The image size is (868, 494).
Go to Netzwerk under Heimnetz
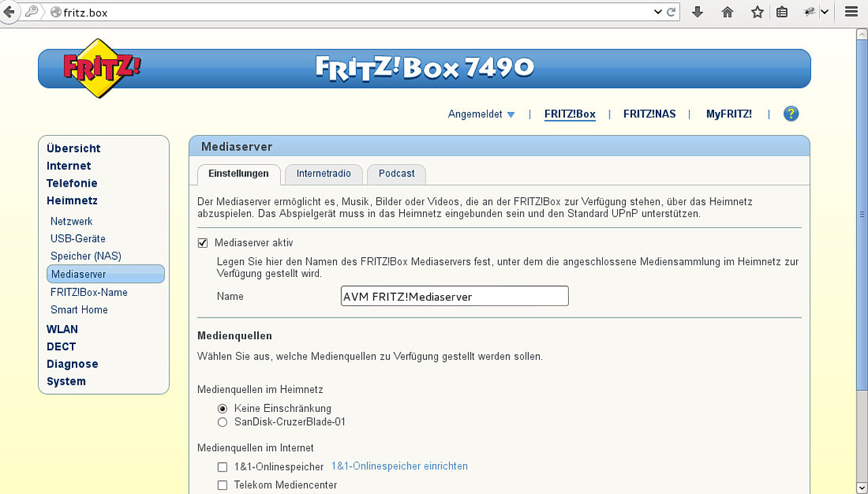point(71,221)
